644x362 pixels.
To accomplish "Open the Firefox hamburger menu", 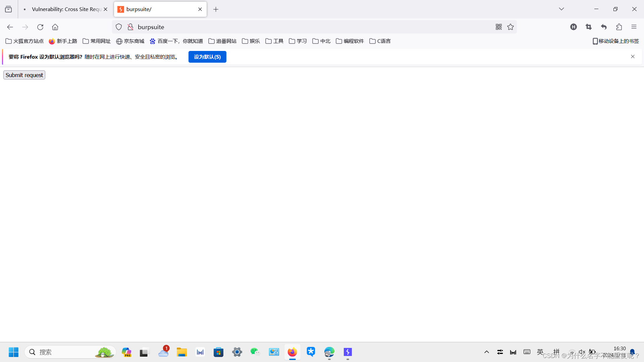I will click(x=634, y=27).
